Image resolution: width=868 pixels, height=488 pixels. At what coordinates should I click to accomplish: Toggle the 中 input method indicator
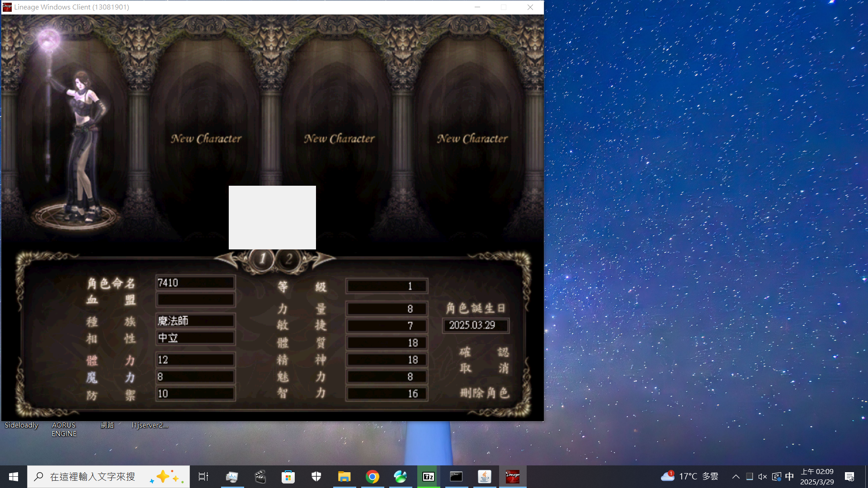[789, 477]
